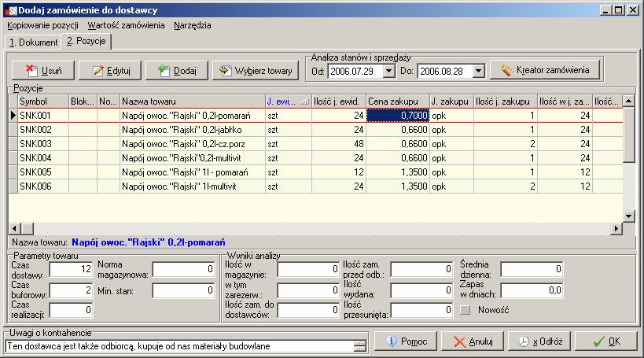Expand the Do date dropdown

[x=478, y=71]
